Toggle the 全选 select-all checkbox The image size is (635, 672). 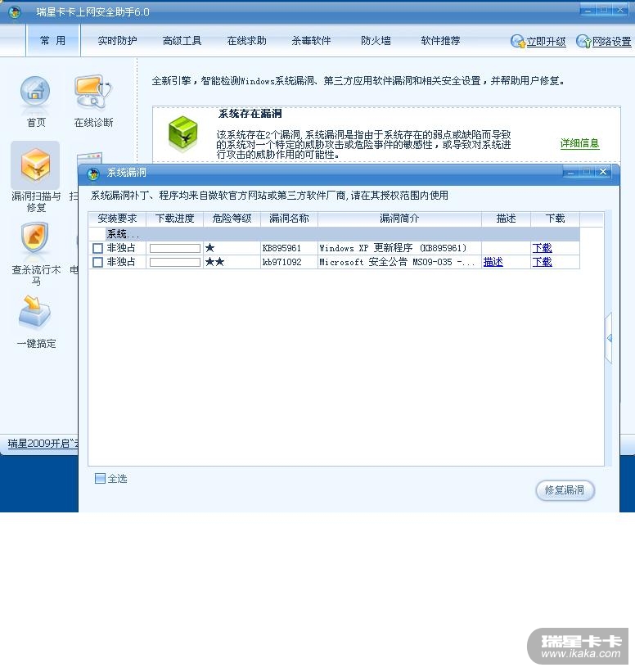point(100,478)
